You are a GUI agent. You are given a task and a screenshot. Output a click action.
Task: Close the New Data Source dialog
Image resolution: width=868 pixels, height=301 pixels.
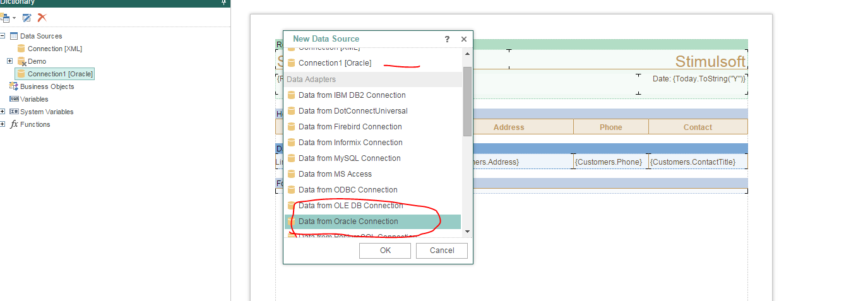(464, 38)
